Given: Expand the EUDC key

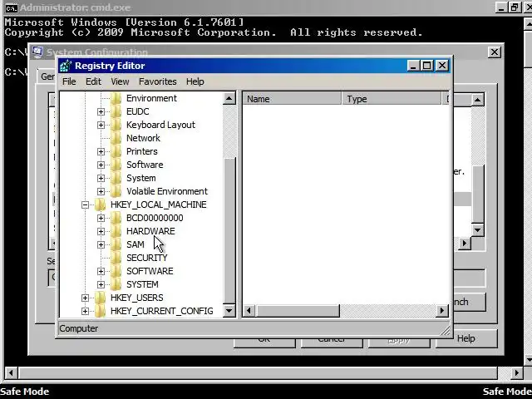Looking at the screenshot, I should pos(101,111).
